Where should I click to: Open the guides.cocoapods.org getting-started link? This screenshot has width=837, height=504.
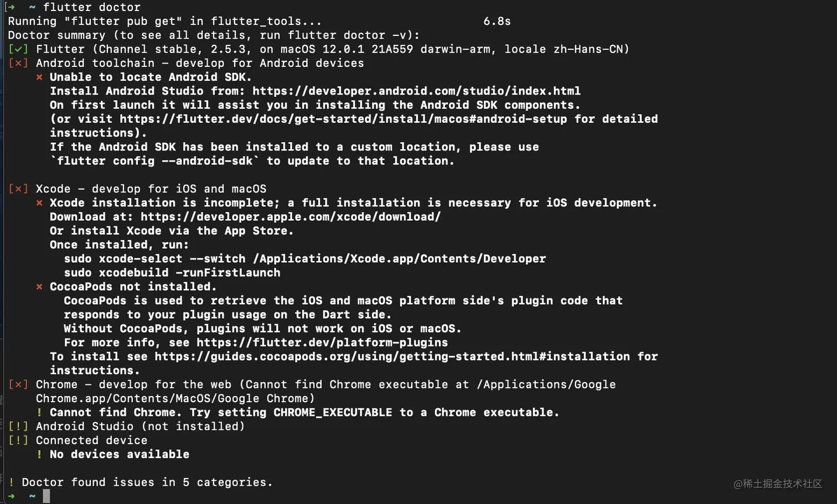(x=392, y=356)
